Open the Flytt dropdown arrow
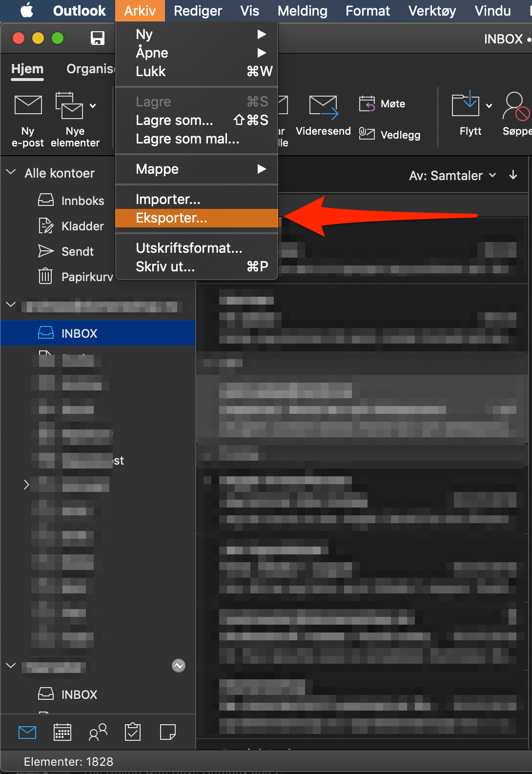This screenshot has height=774, width=532. 489,105
